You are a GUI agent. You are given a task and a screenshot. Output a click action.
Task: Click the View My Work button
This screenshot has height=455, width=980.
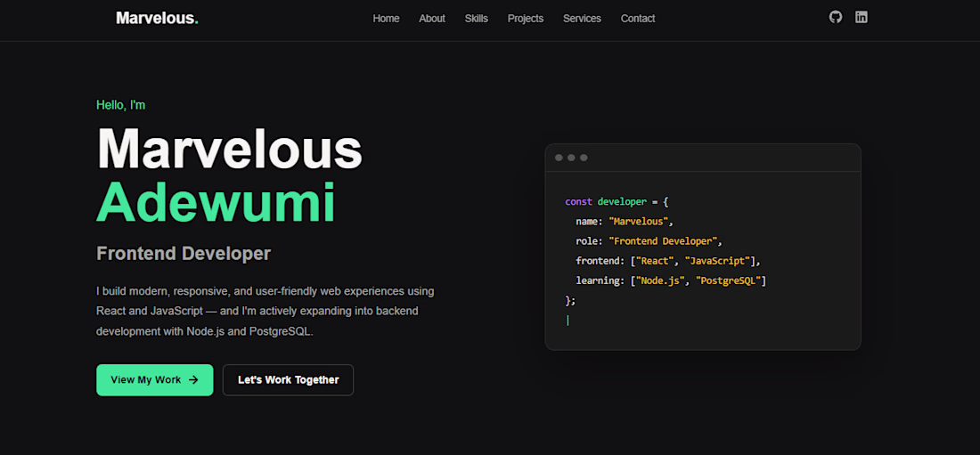point(155,380)
